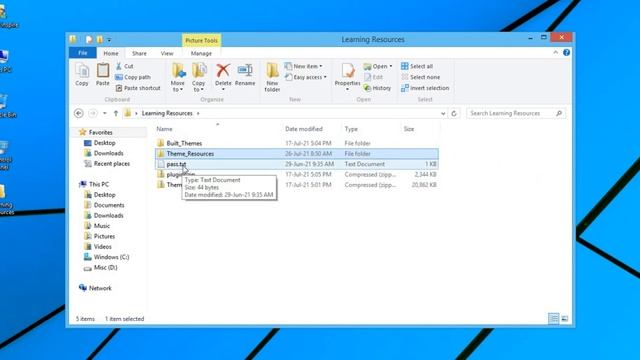Click Select none
640x360 pixels.
[421, 77]
